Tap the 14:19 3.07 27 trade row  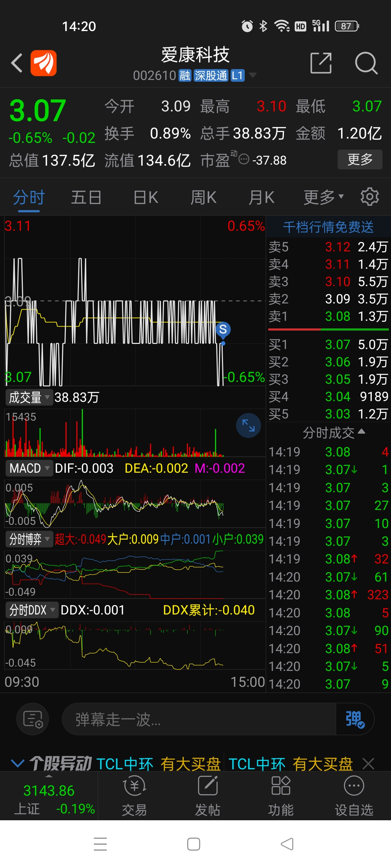[328, 505]
